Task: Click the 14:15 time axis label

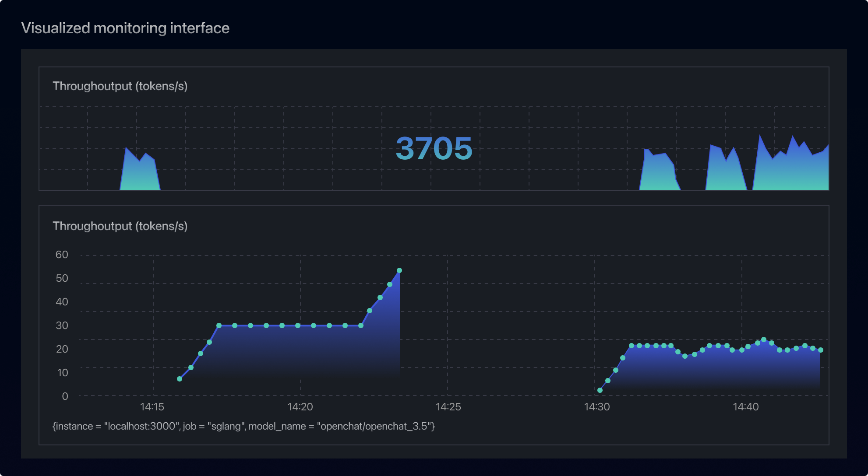Action: [152, 407]
